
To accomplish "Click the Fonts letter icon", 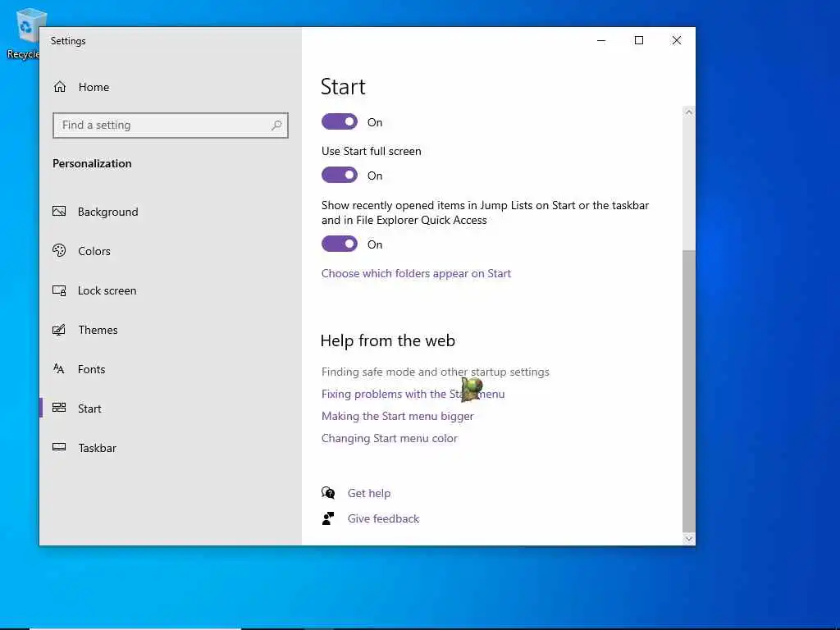I will pyautogui.click(x=59, y=368).
